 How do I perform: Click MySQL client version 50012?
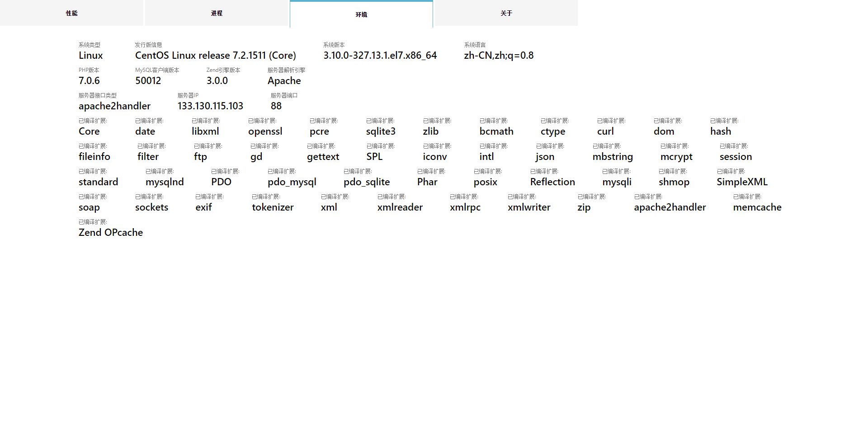(x=148, y=81)
